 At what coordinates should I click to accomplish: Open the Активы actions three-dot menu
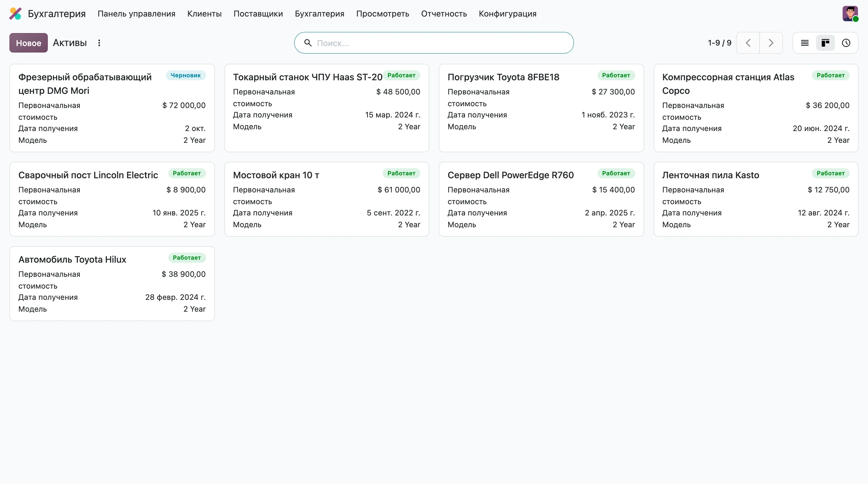99,43
